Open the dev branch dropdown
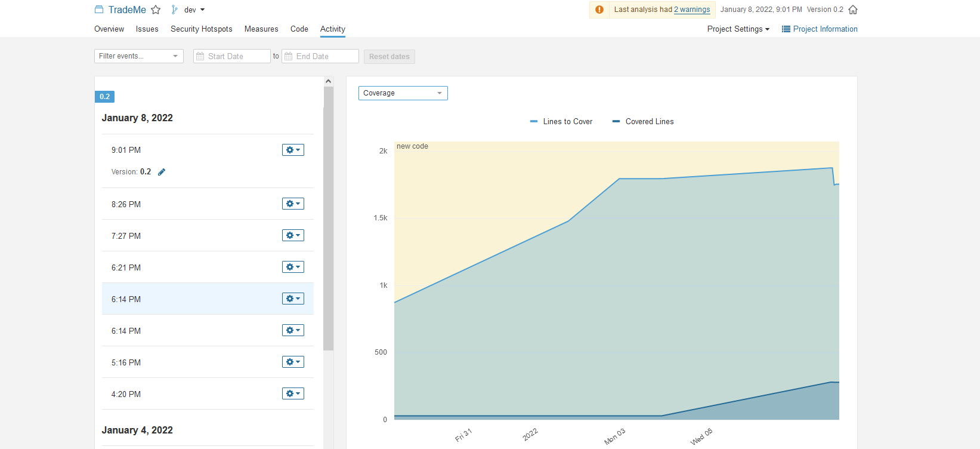 click(x=194, y=10)
